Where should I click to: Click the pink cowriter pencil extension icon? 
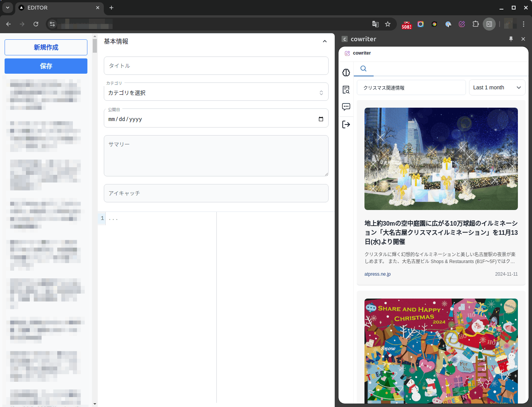pyautogui.click(x=462, y=24)
